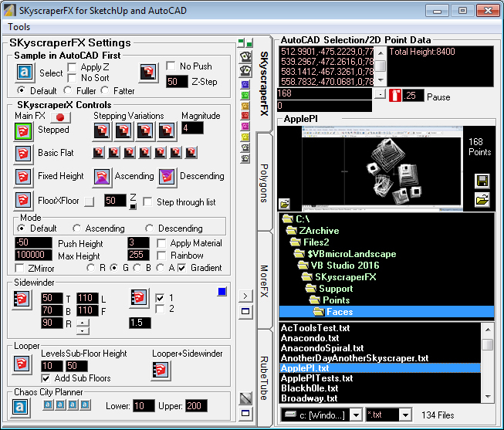Click the small button beside FloorXFloor
This screenshot has height=430, width=504.
[x=89, y=201]
